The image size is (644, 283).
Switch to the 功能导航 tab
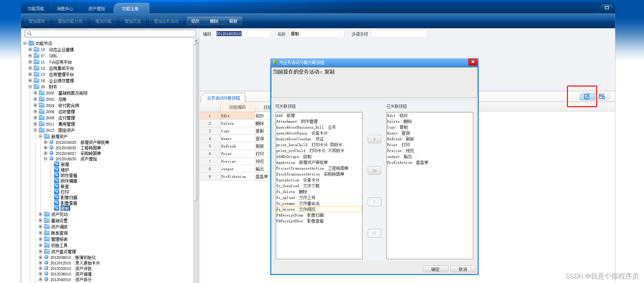[36, 9]
